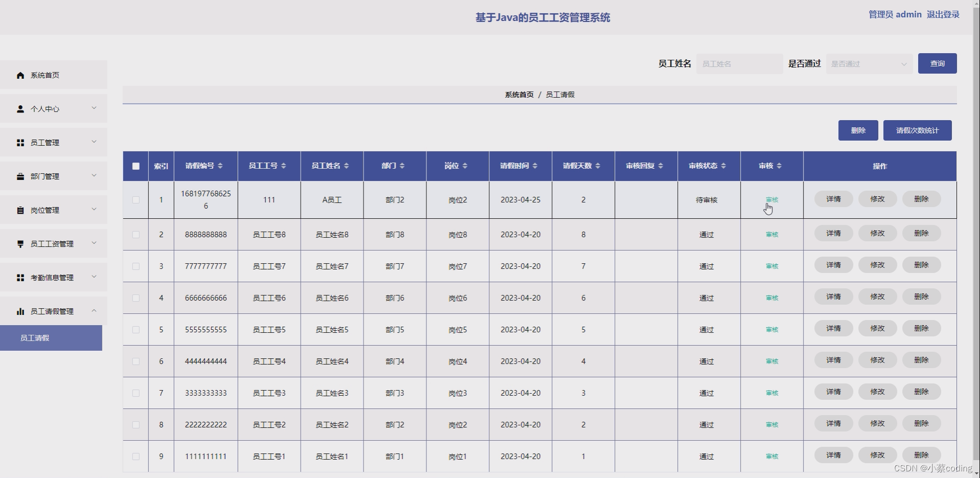Click the 1681977686256 leave number cell
Viewport: 980px width, 478px height.
206,200
